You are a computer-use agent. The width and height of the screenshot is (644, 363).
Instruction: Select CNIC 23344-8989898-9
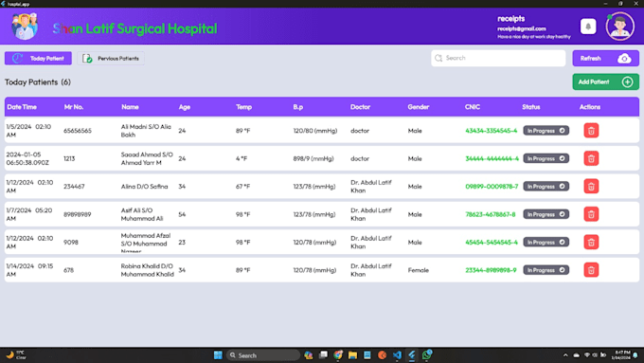tap(491, 270)
